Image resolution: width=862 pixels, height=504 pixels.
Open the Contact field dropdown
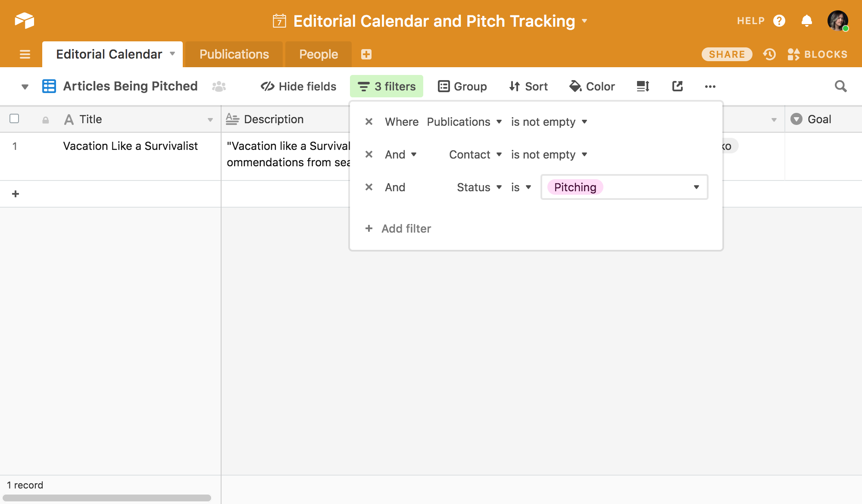475,155
